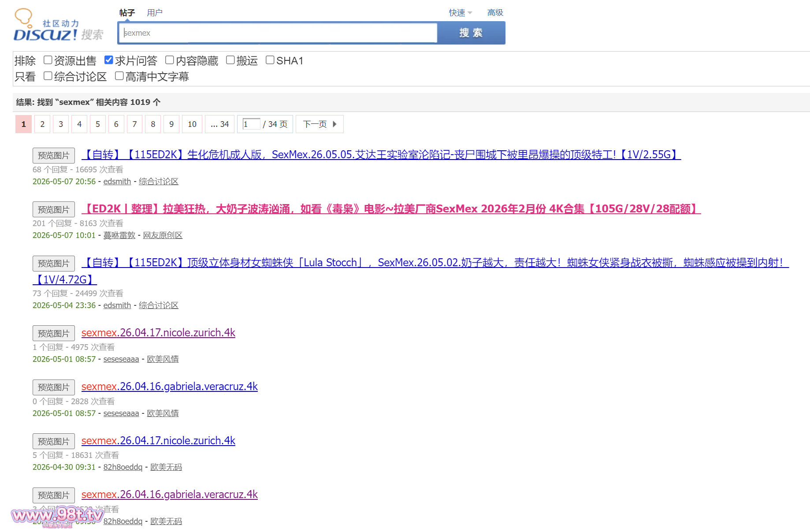
Task: Click the Discuz! logo
Action: tap(58, 25)
